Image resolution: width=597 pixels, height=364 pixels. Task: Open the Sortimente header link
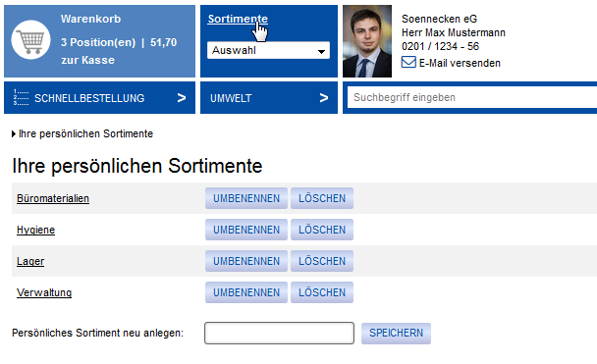click(238, 19)
